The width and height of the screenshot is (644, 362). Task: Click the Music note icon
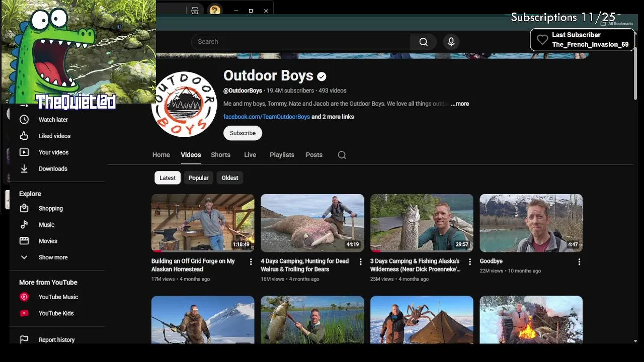point(24,225)
